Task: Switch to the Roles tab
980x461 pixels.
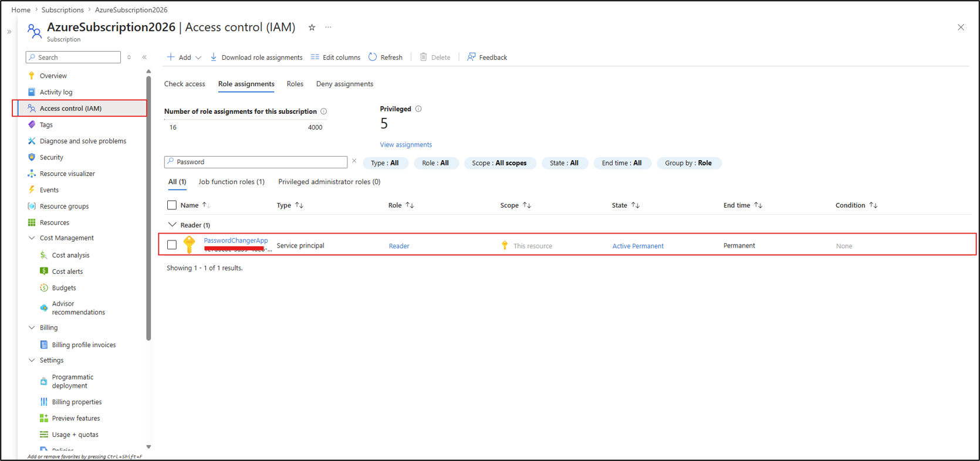Action: coord(295,84)
